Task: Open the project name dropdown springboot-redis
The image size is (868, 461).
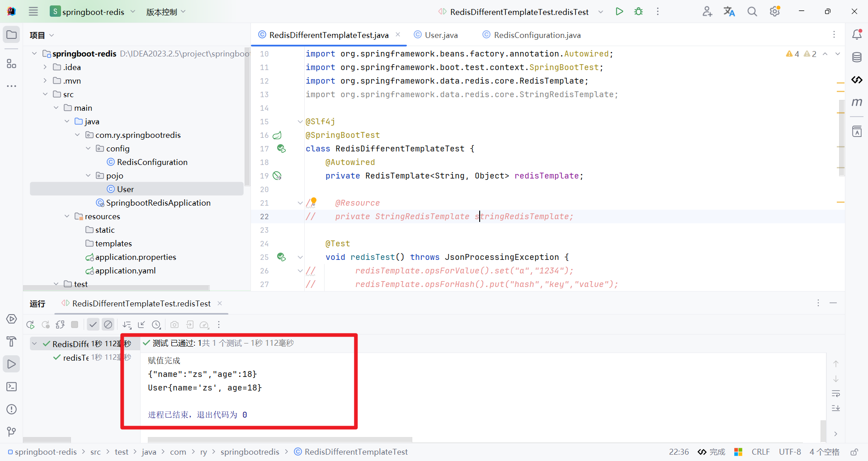Action: pos(93,12)
